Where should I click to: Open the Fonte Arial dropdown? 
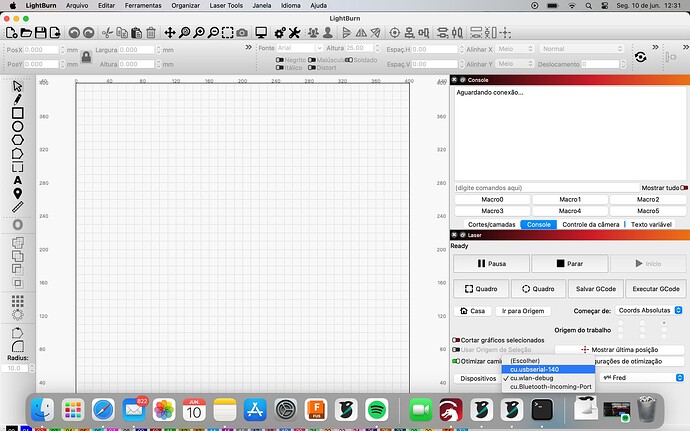point(300,48)
